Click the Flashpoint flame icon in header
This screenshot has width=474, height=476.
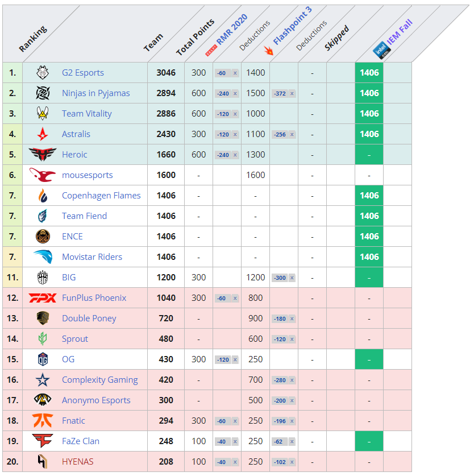(x=269, y=50)
